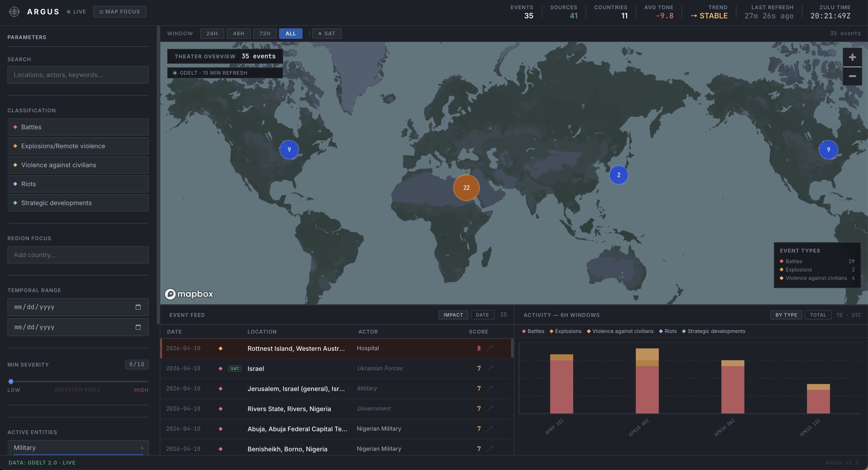The height and width of the screenshot is (470, 868).
Task: Select the 48H window tab
Action: (x=239, y=34)
